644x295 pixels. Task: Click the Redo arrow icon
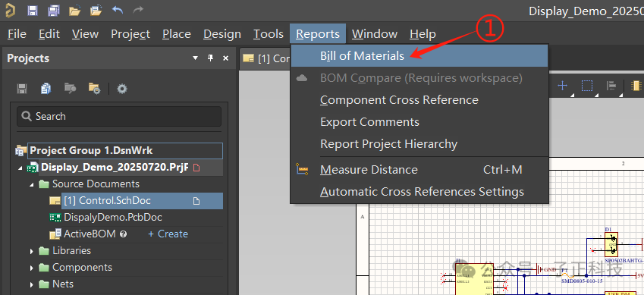coord(138,11)
